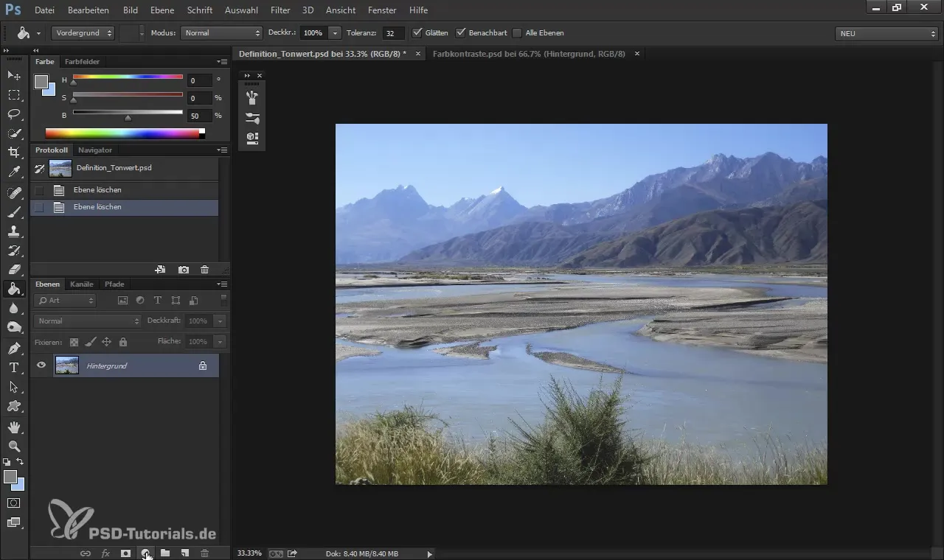The height and width of the screenshot is (560, 944).
Task: Change the screen mode
Action: point(14,522)
